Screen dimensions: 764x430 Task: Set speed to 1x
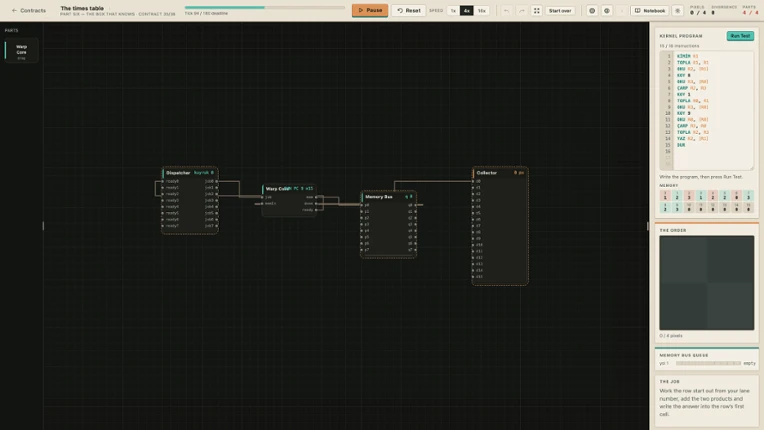[453, 11]
